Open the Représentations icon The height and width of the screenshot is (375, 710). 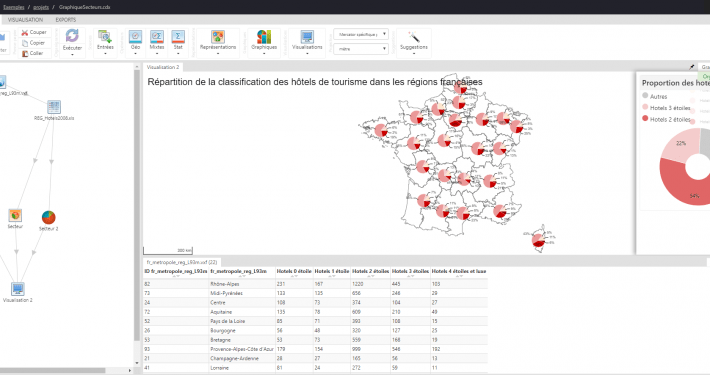click(218, 36)
